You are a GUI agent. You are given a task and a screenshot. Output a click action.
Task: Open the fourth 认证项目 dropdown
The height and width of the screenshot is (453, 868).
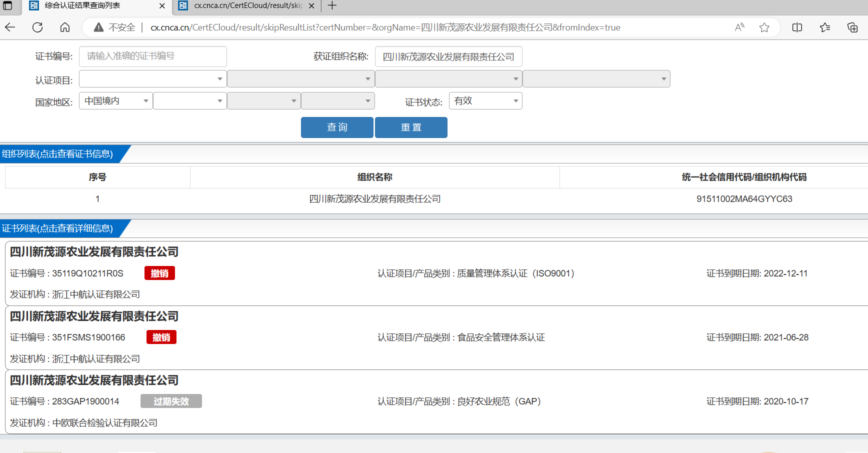(596, 79)
